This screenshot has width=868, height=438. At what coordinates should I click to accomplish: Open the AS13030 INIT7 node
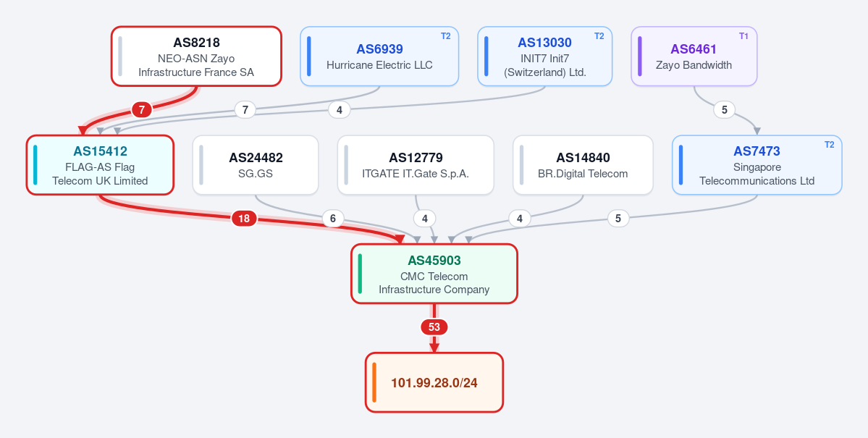[x=544, y=56]
